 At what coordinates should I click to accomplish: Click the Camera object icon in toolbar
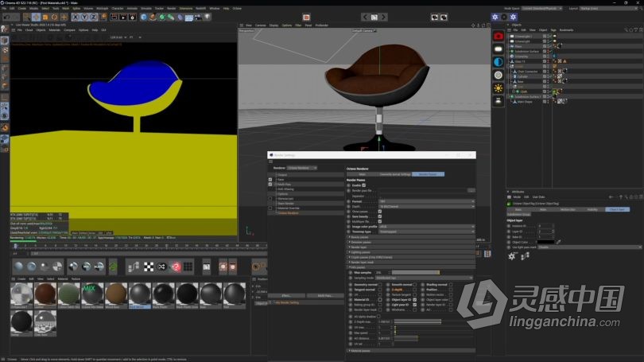(198, 17)
